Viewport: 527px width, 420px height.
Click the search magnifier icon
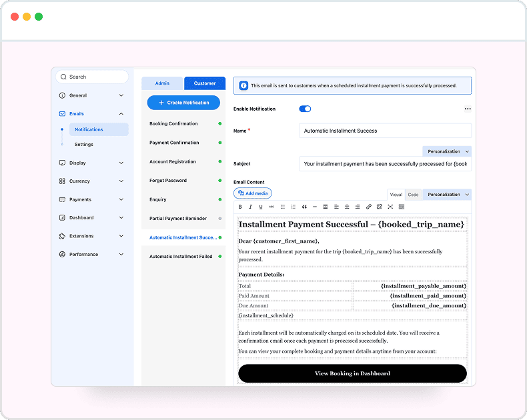(63, 77)
